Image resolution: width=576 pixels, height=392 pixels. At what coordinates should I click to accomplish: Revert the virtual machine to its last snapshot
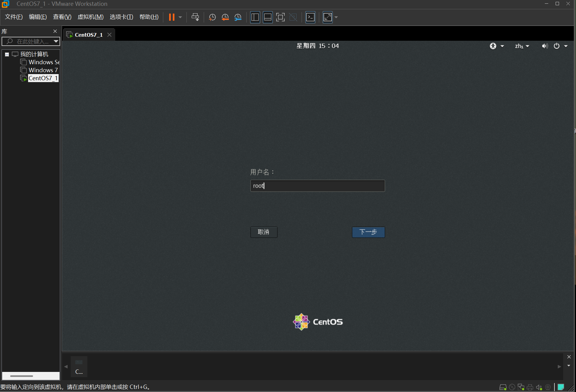pyautogui.click(x=225, y=17)
